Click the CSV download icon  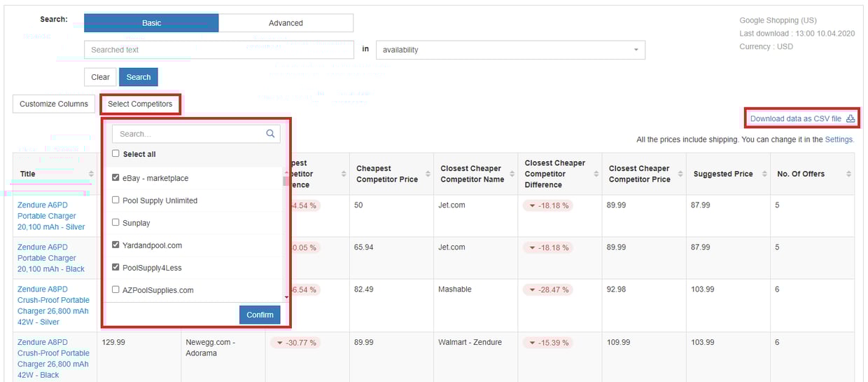(850, 118)
